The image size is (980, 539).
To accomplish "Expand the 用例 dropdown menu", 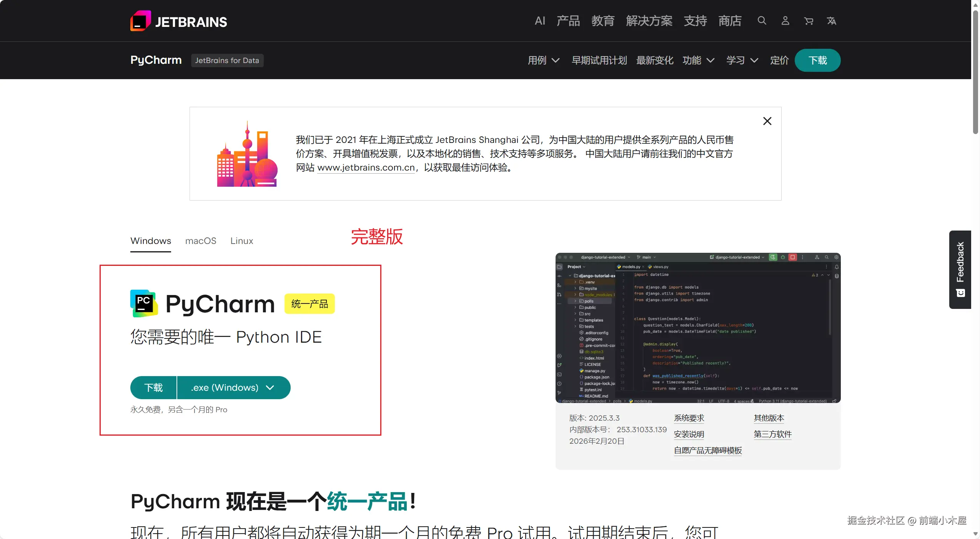I will 543,60.
